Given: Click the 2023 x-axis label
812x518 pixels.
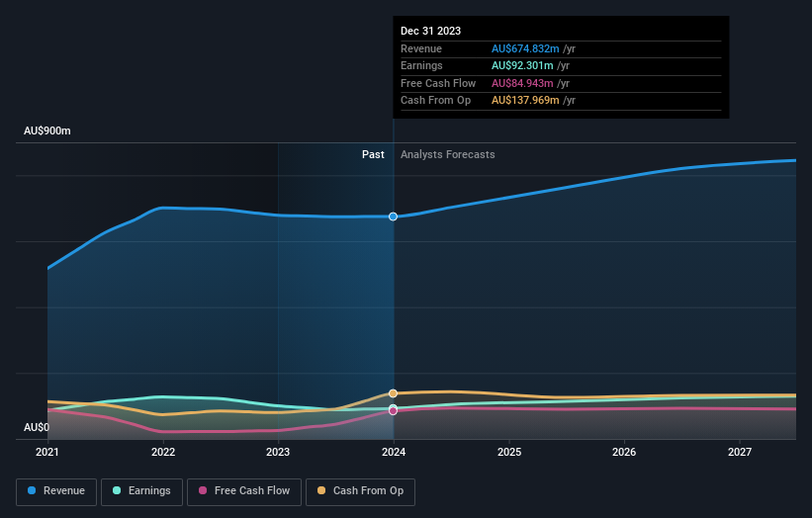Looking at the screenshot, I should (x=278, y=452).
